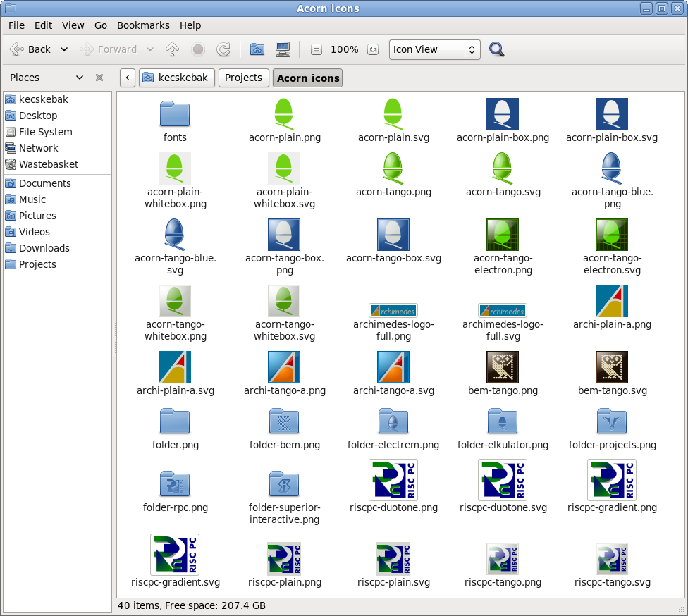Viewport: 688px width, 616px height.
Task: Click the Computer toolbar icon
Action: [x=283, y=49]
